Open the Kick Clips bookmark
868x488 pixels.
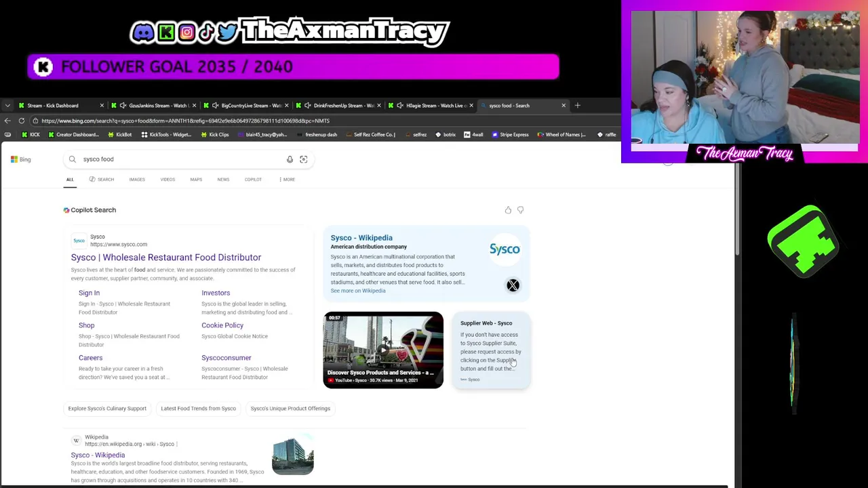click(x=214, y=134)
